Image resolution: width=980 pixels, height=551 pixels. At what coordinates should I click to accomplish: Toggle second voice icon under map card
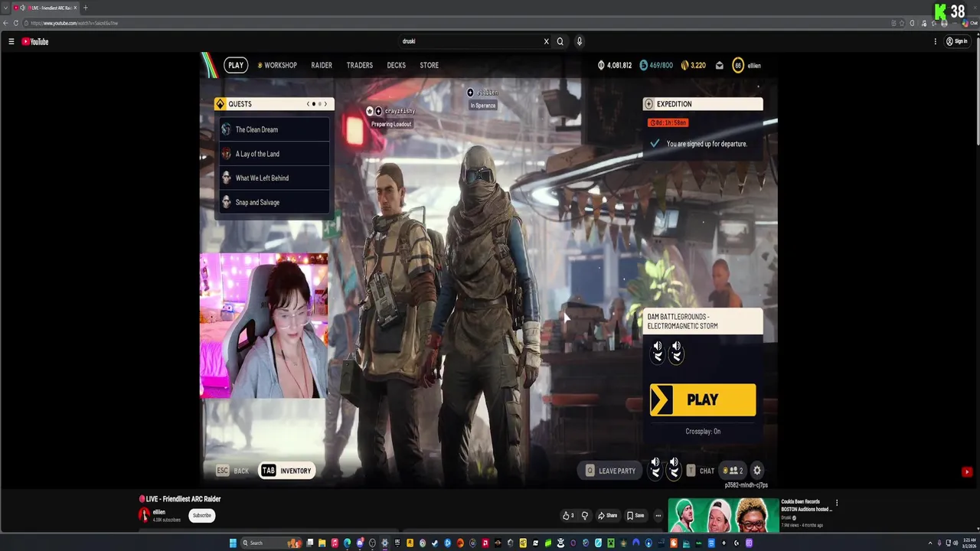click(676, 352)
